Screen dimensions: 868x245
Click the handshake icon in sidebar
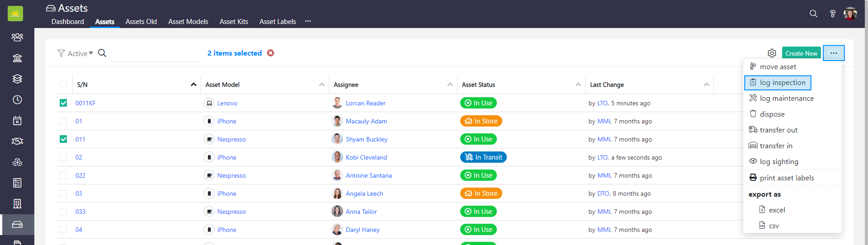[x=17, y=141]
